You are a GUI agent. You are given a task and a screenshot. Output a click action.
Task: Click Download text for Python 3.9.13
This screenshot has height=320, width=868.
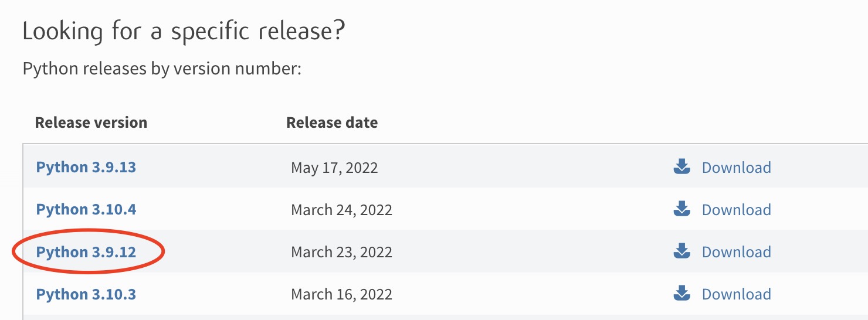click(x=737, y=168)
